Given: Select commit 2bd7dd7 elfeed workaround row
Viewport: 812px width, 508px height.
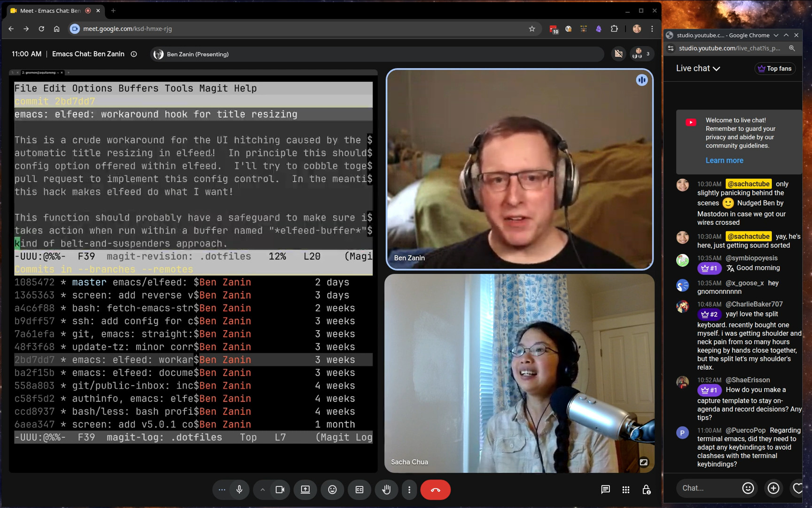Looking at the screenshot, I should (193, 360).
